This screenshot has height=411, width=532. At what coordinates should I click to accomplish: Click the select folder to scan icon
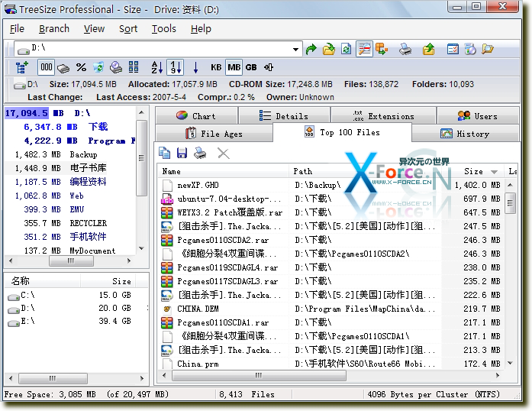[x=328, y=50]
